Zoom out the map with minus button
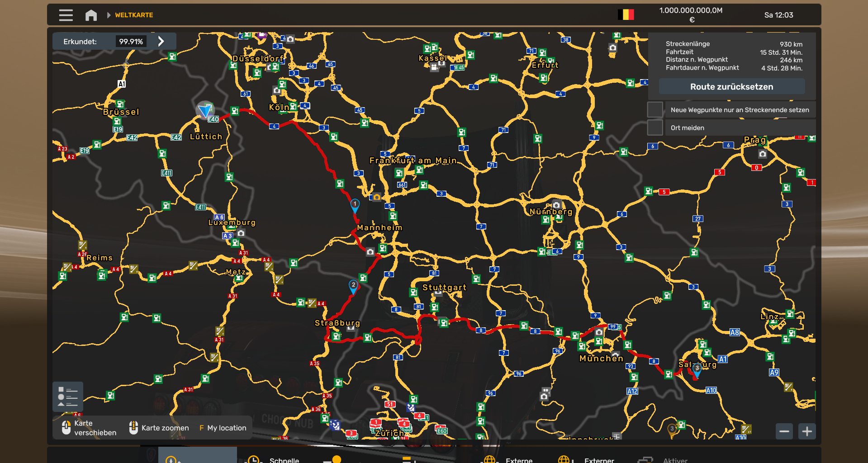 tap(784, 431)
